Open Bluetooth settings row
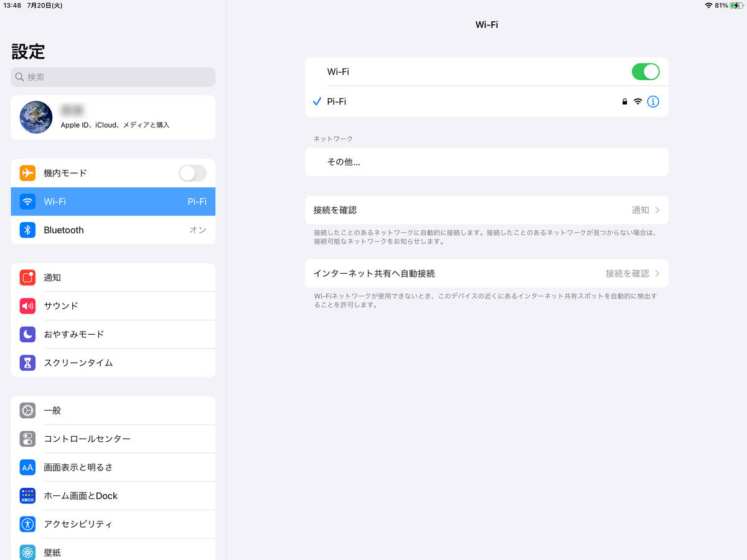This screenshot has width=747, height=560. (x=113, y=230)
